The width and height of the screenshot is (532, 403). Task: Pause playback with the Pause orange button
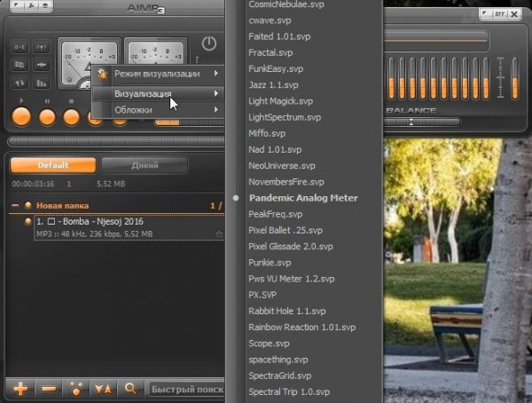pyautogui.click(x=47, y=117)
